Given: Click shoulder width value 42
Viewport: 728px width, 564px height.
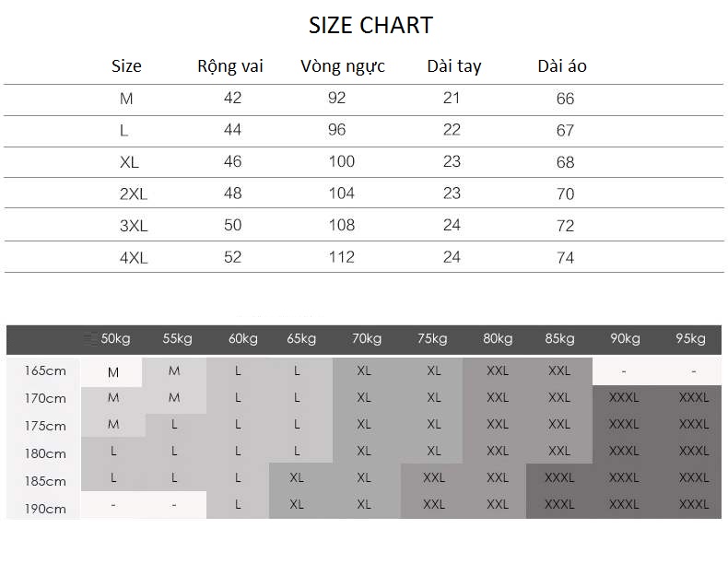Looking at the screenshot, I should pos(232,99).
